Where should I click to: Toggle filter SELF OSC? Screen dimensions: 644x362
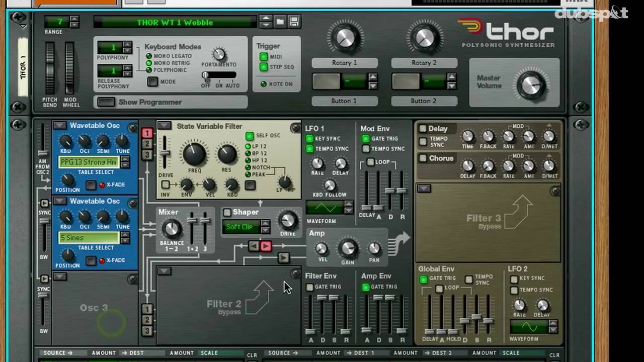point(250,136)
